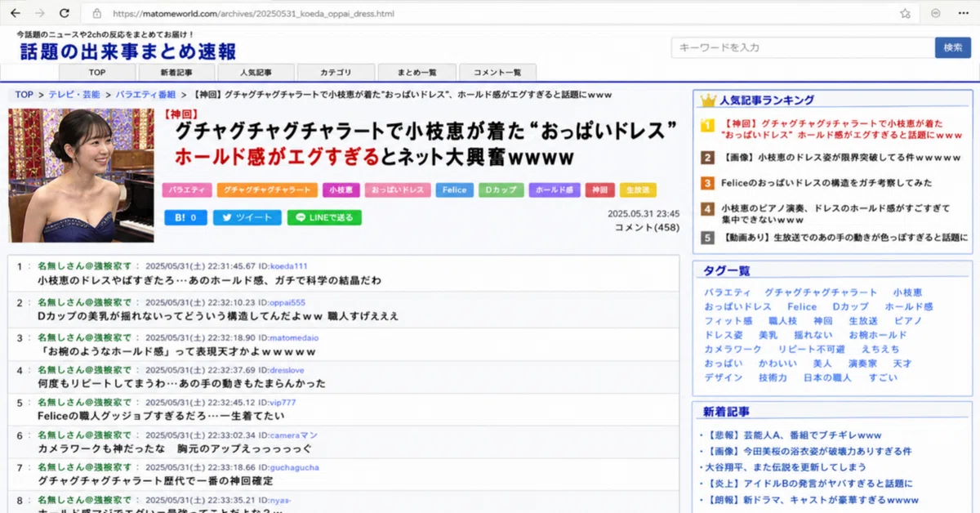Image resolution: width=980 pixels, height=513 pixels.
Task: Open 大谷翔平 伝説を更新 article link
Action: click(785, 467)
